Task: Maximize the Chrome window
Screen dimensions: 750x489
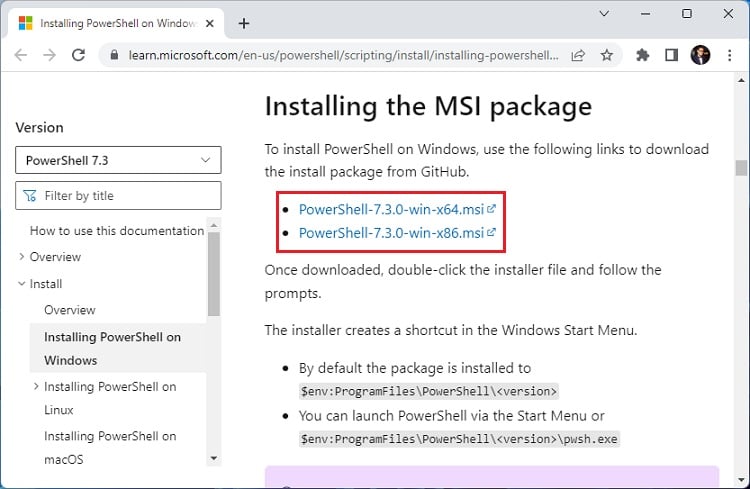Action: pyautogui.click(x=686, y=13)
